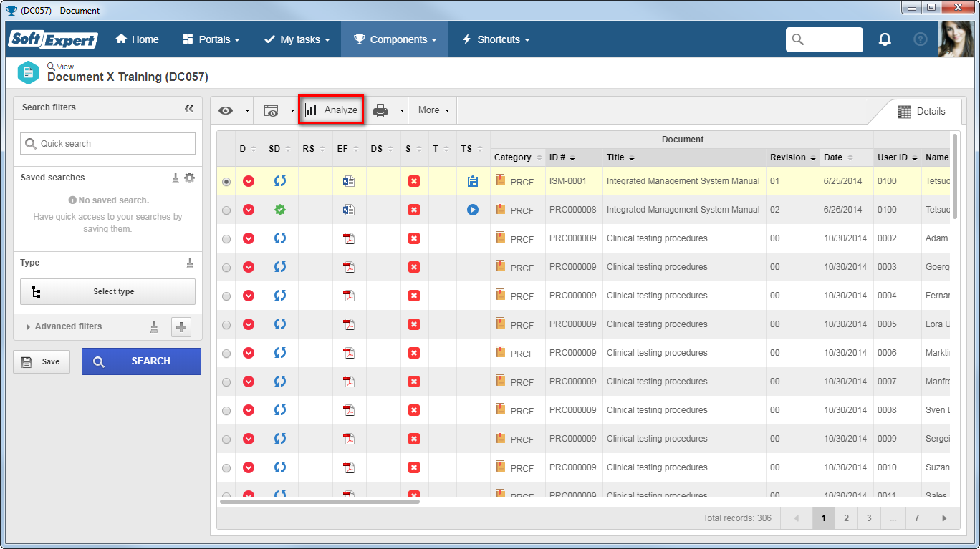This screenshot has height=549, width=980.
Task: Select the radio button for ISM-0001 row
Action: (x=226, y=182)
